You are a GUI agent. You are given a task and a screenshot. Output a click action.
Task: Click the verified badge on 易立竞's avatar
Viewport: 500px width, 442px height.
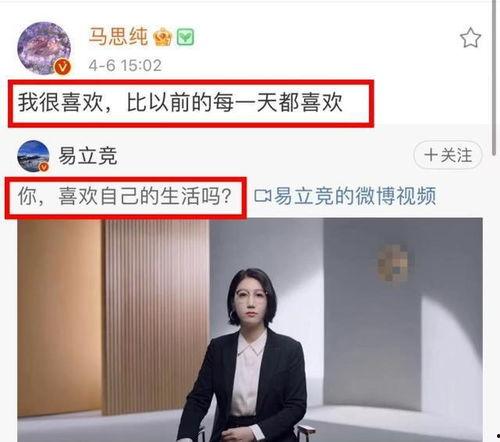[44, 167]
